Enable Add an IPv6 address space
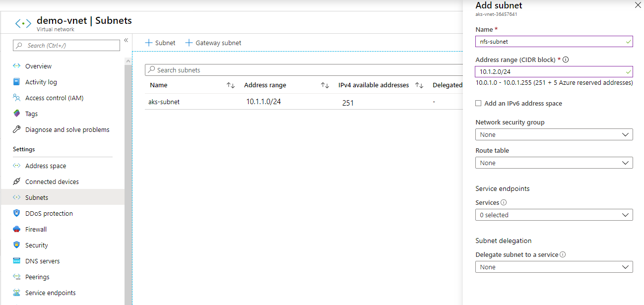The width and height of the screenshot is (644, 305). click(478, 103)
